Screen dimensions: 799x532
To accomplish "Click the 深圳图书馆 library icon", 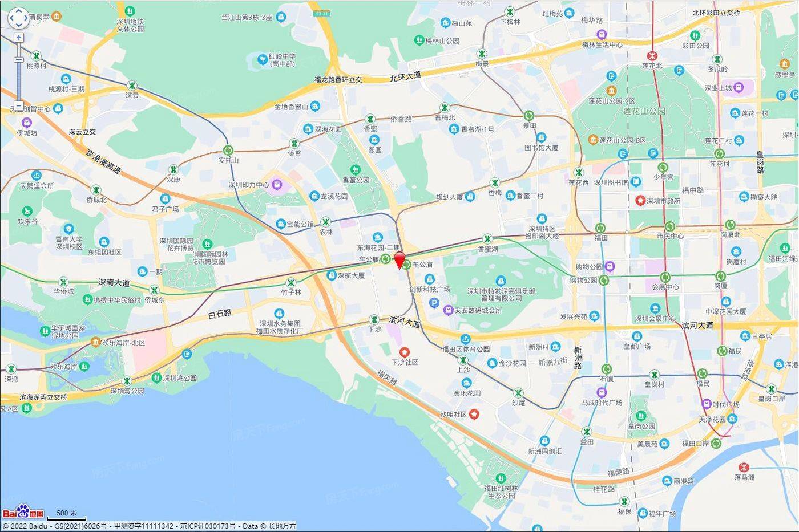I will 636,181.
